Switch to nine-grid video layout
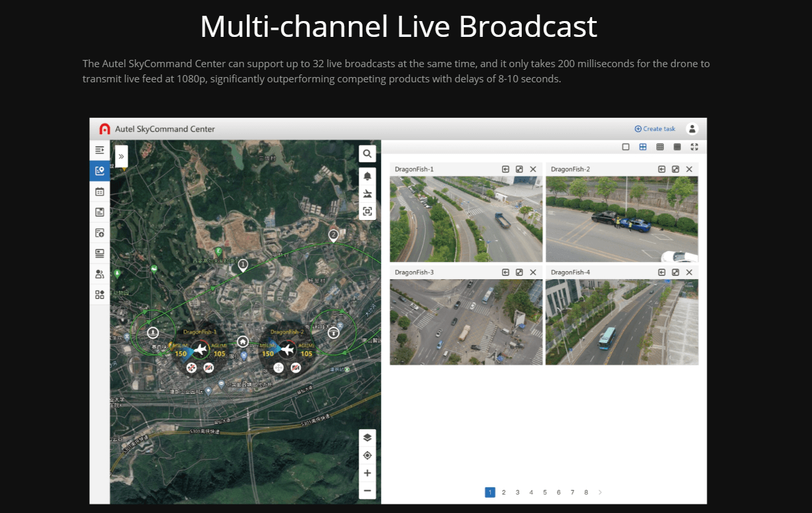812x513 pixels. [x=660, y=147]
